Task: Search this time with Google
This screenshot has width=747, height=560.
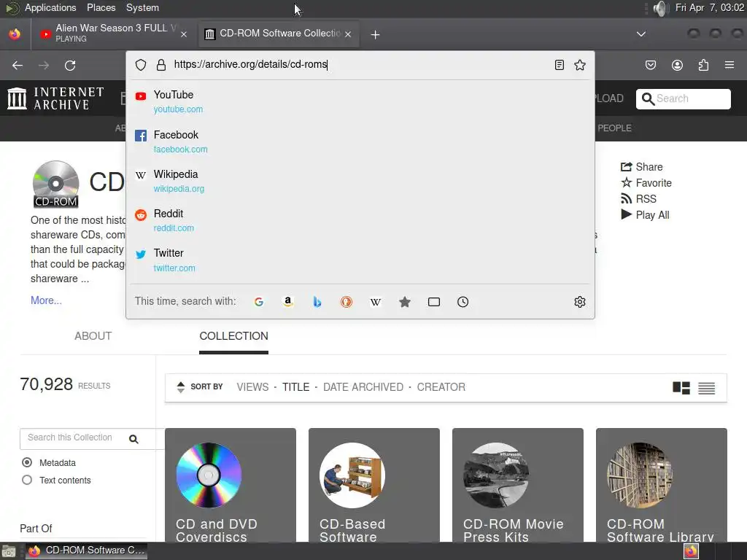Action: tap(259, 302)
